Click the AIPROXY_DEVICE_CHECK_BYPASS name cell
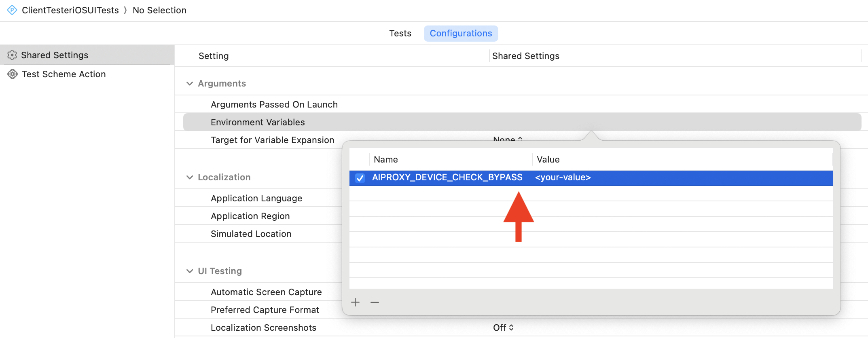The height and width of the screenshot is (338, 868). tap(447, 177)
